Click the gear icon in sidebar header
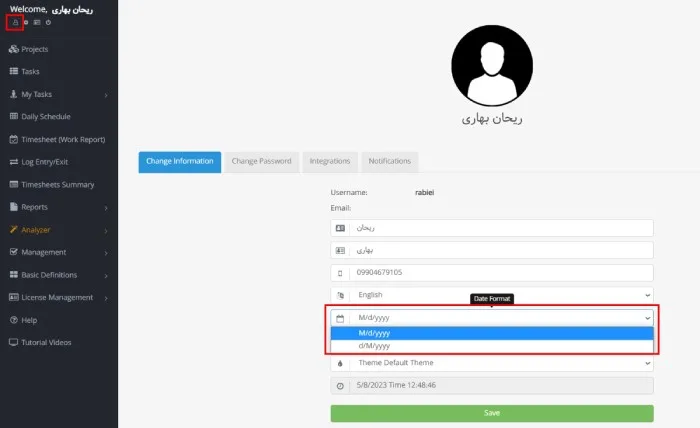 tap(26, 21)
